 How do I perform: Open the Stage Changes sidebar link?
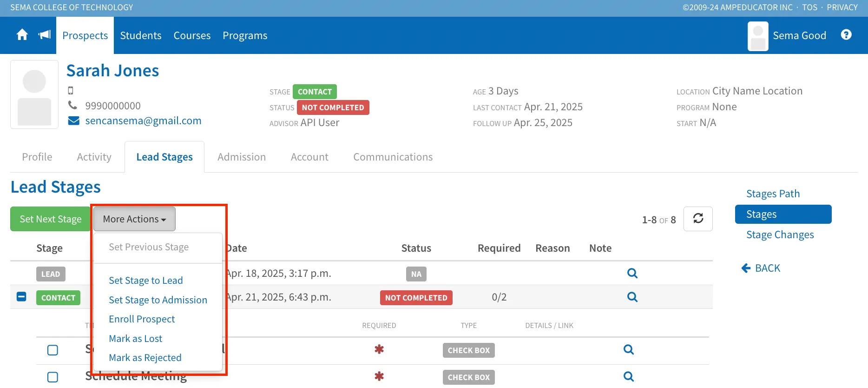tap(780, 234)
